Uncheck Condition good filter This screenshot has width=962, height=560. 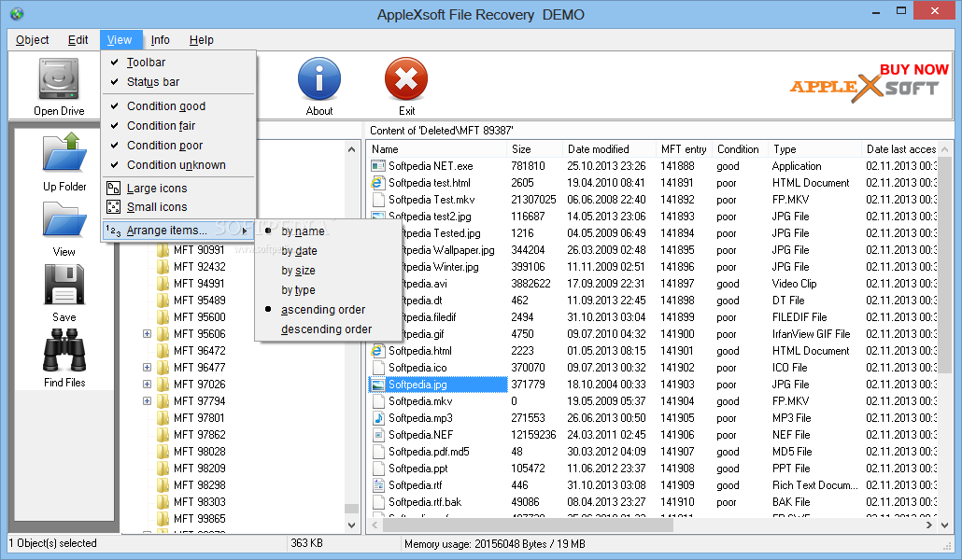pos(178,106)
